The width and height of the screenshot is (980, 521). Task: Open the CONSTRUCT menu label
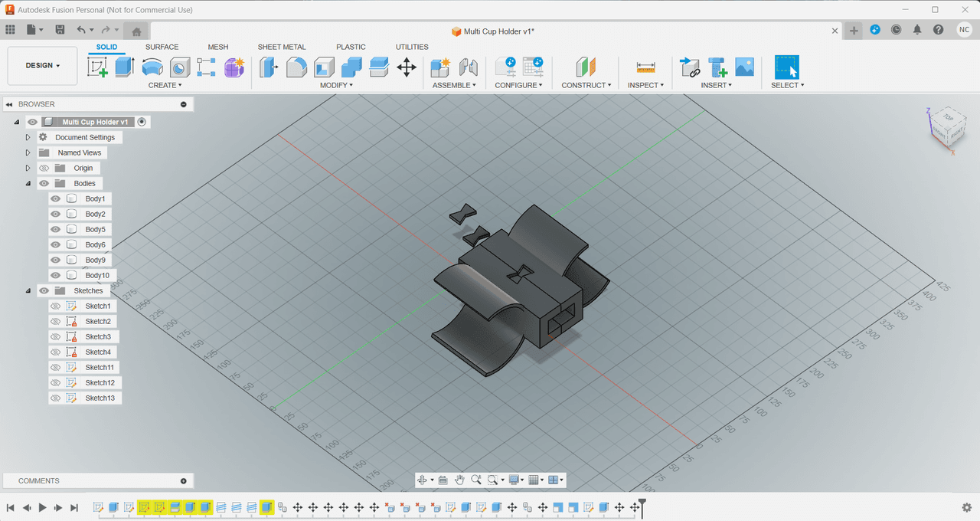pyautogui.click(x=586, y=85)
